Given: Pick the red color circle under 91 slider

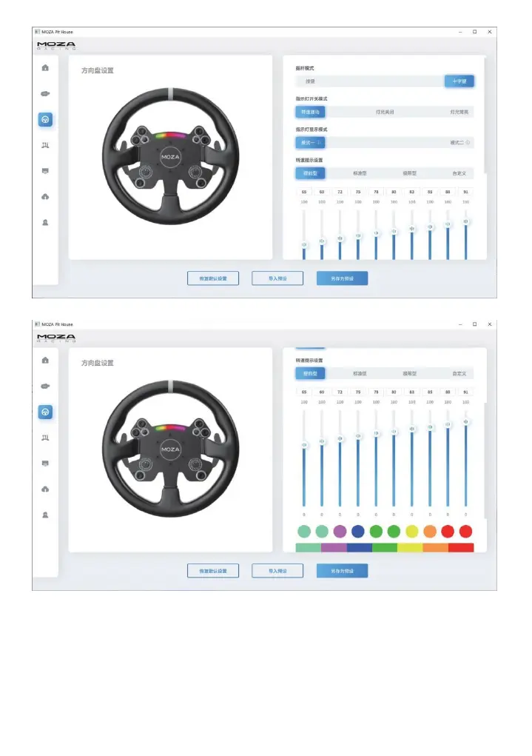Looking at the screenshot, I should pos(465,532).
